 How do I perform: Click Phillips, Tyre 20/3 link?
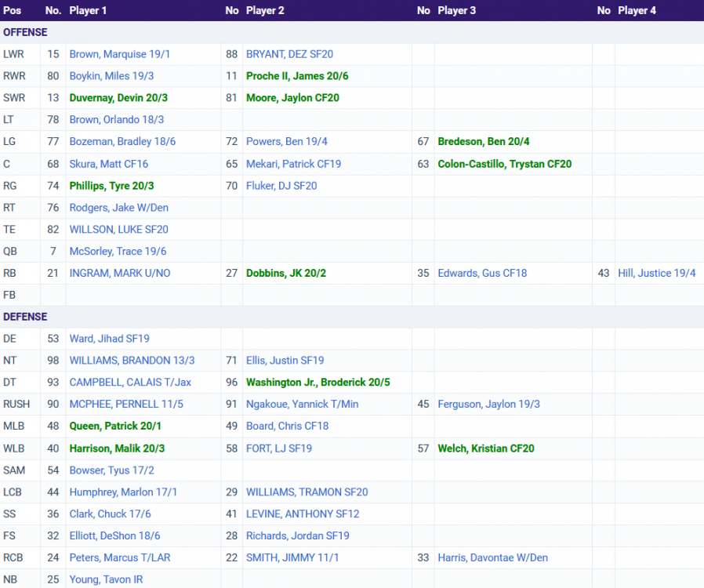pos(112,186)
